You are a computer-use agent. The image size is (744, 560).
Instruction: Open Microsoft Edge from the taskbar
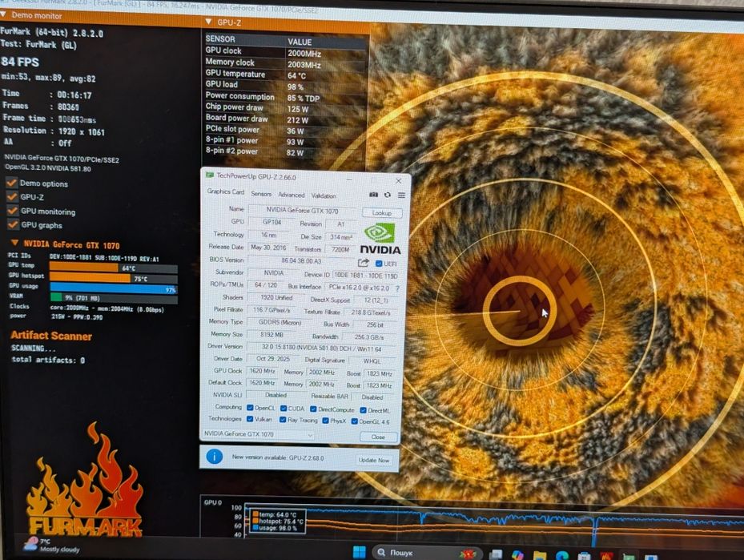pos(562,555)
